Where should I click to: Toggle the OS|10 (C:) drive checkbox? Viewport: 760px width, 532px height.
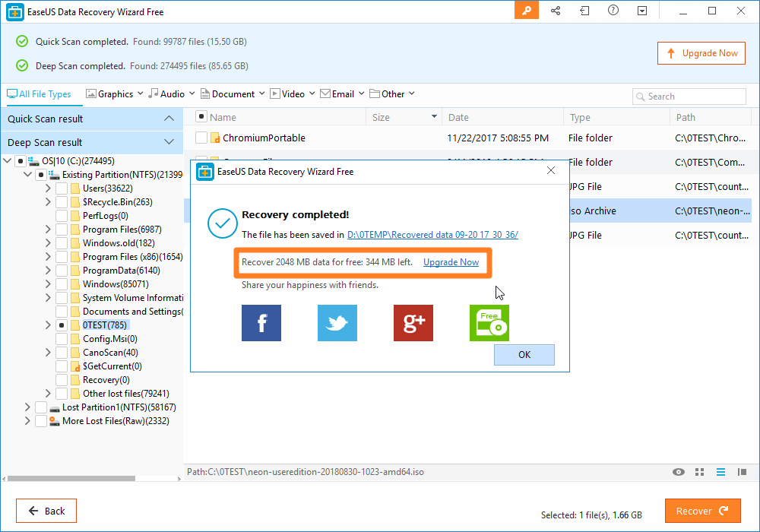point(21,161)
